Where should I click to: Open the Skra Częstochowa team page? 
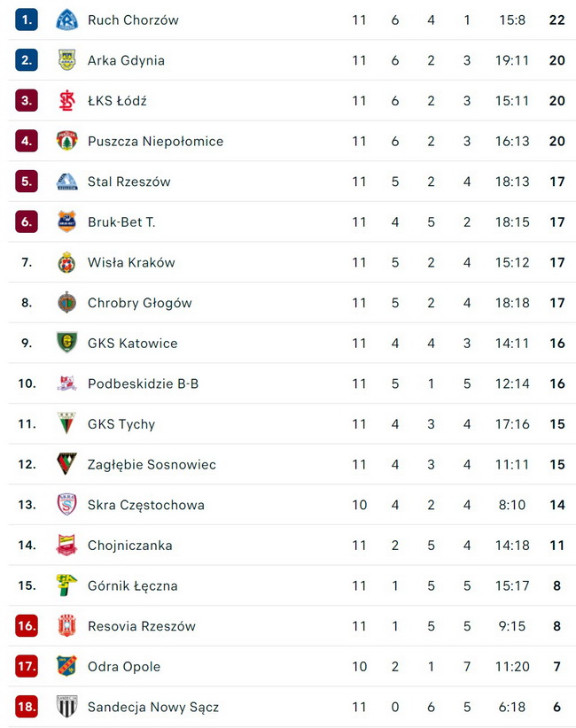click(x=145, y=505)
